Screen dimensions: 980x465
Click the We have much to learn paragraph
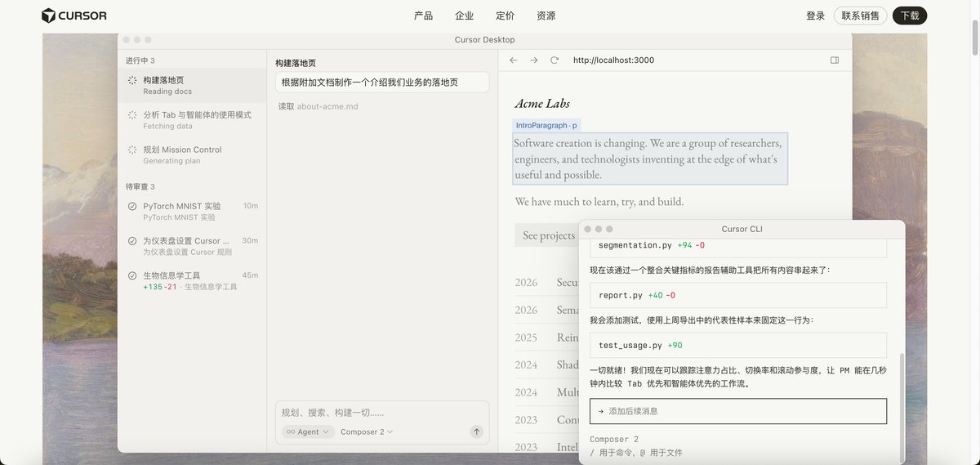point(599,201)
